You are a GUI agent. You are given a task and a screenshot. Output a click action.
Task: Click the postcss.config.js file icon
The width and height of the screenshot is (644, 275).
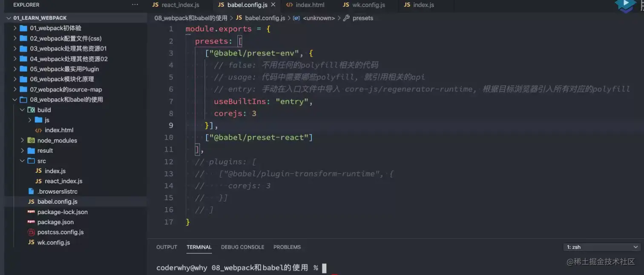point(31,232)
